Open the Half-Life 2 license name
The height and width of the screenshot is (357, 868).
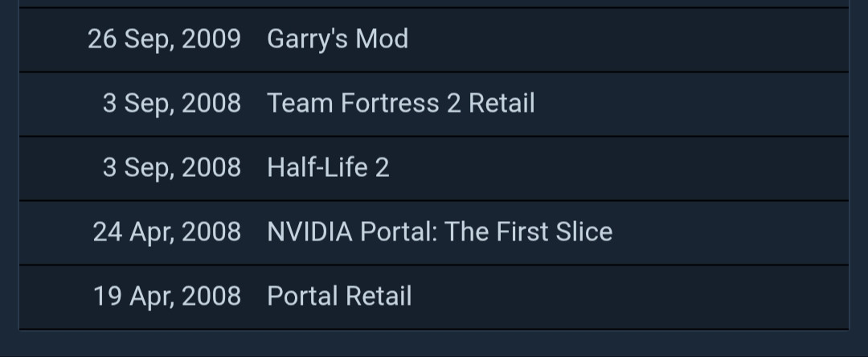328,168
